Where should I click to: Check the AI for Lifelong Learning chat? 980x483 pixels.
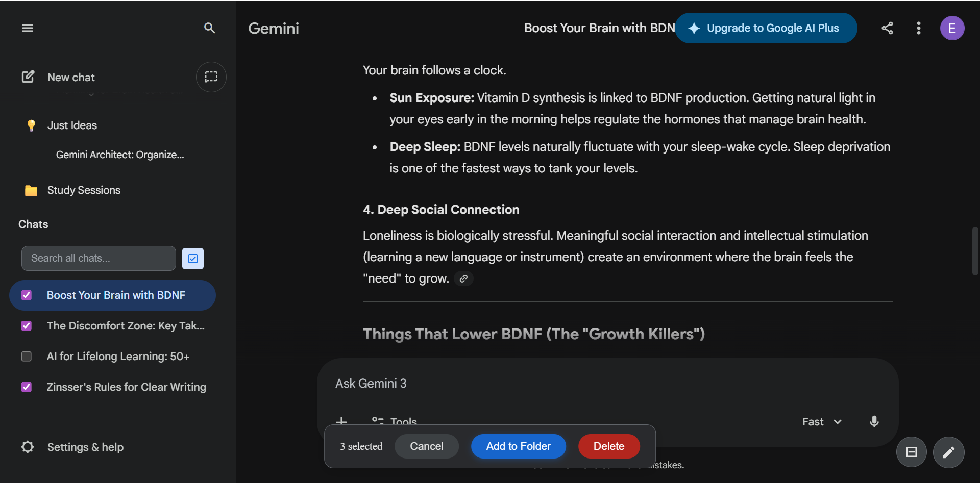[x=27, y=357]
